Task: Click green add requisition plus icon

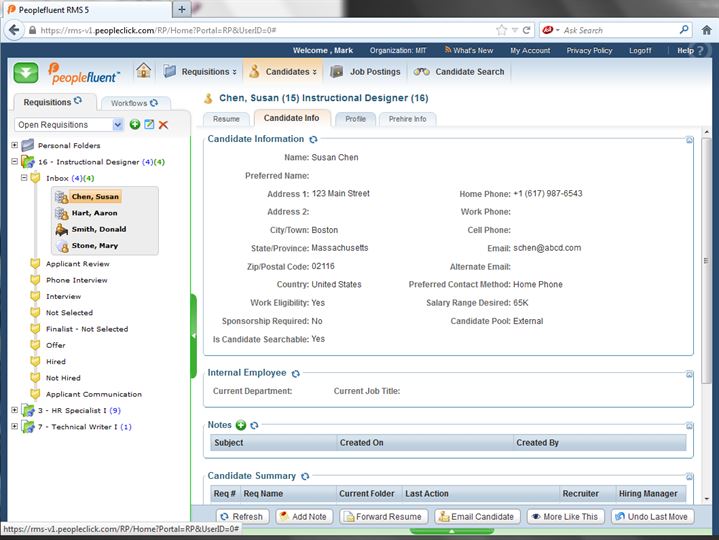Action: pyautogui.click(x=135, y=124)
